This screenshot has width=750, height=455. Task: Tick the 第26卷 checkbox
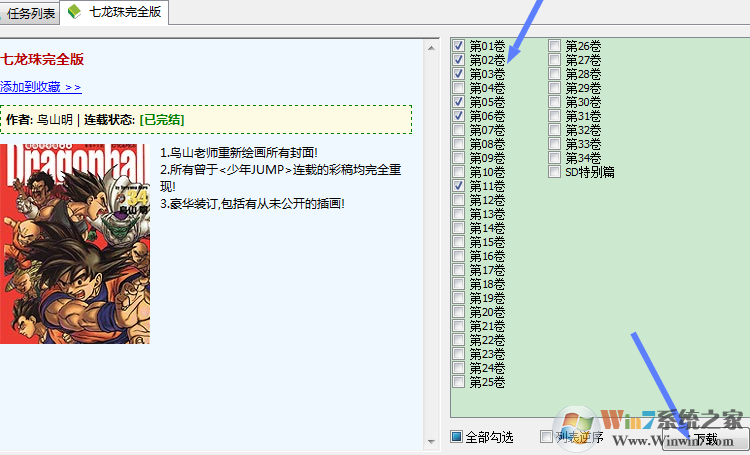tap(554, 46)
